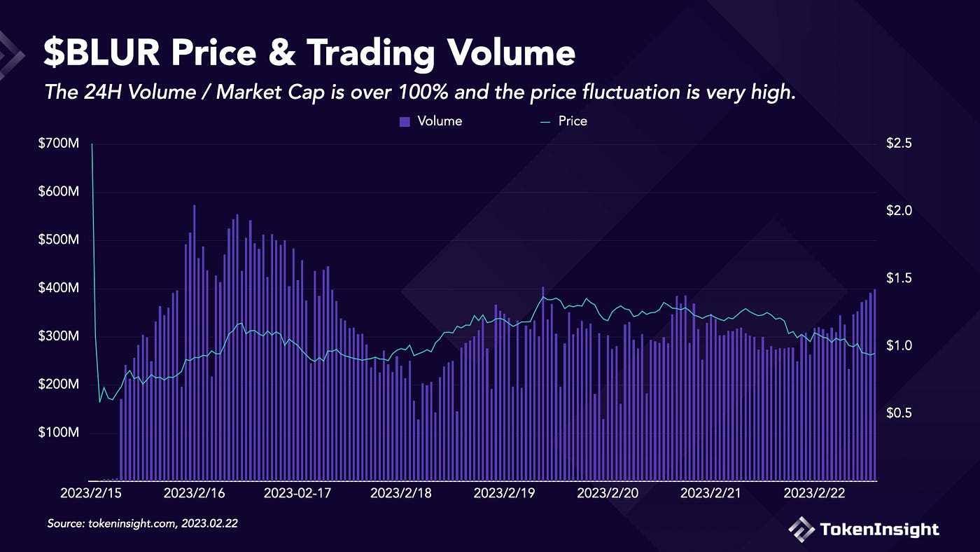The height and width of the screenshot is (552, 980).
Task: Click the 2023/2/15 date axis label
Action: [91, 493]
